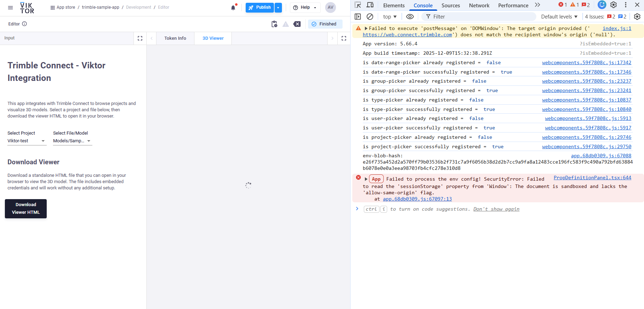
Task: Click the live expression eye icon
Action: (410, 17)
